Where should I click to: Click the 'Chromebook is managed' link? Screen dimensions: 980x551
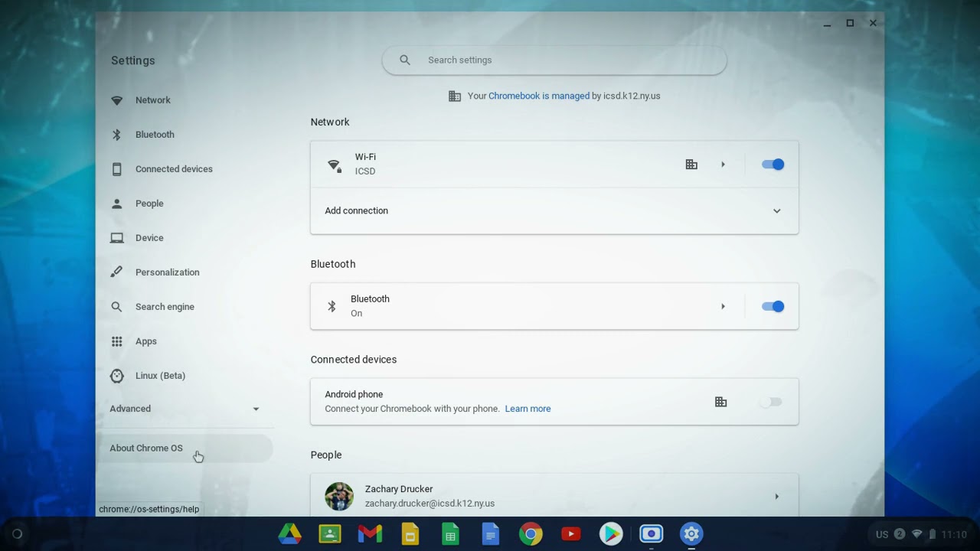pos(539,96)
